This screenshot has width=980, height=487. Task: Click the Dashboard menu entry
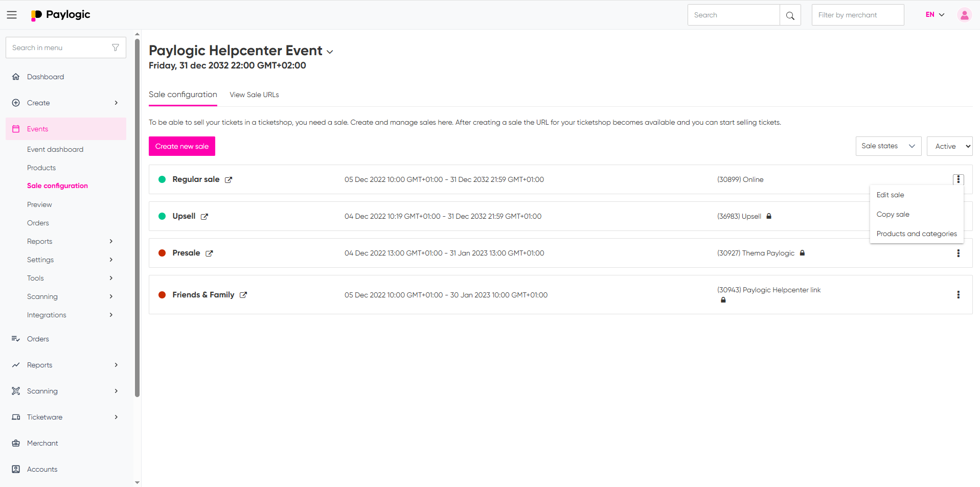click(45, 77)
